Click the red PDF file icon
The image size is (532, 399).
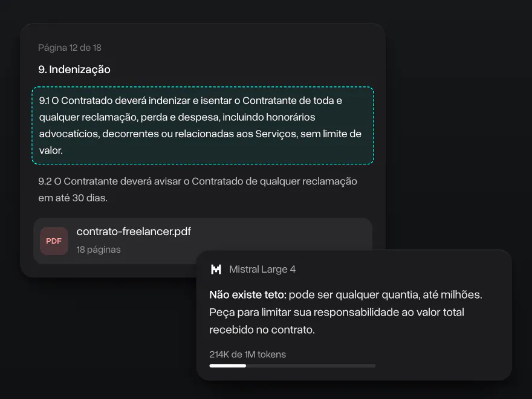click(x=54, y=241)
